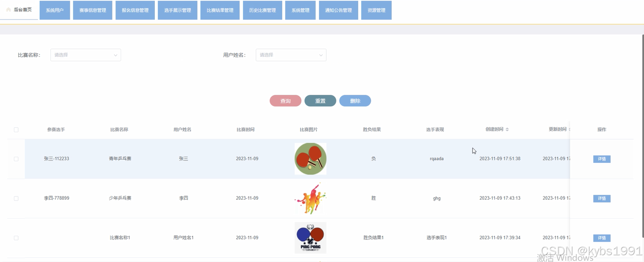Open the 后台首页 home tab

point(19,10)
